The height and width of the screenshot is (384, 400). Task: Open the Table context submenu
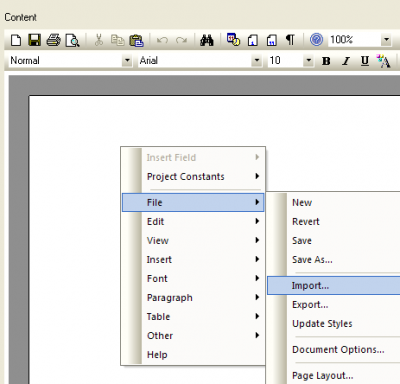click(x=193, y=316)
